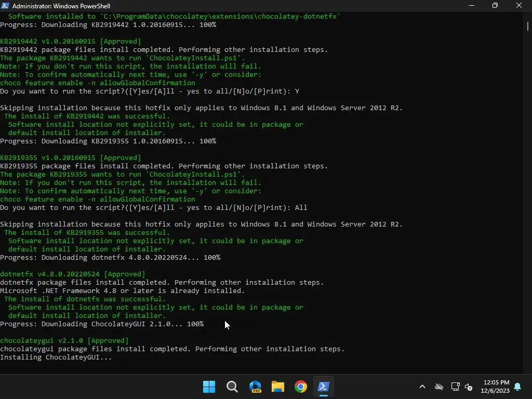Click 'dotnetfx package files install completed' line
Image resolution: width=532 pixels, height=399 pixels.
[162, 282]
